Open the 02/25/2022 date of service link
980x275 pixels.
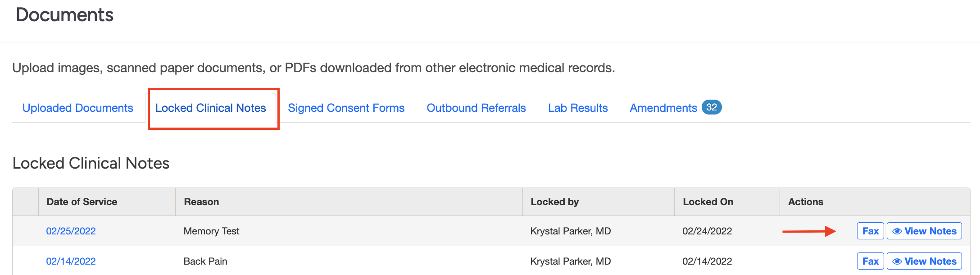[71, 231]
